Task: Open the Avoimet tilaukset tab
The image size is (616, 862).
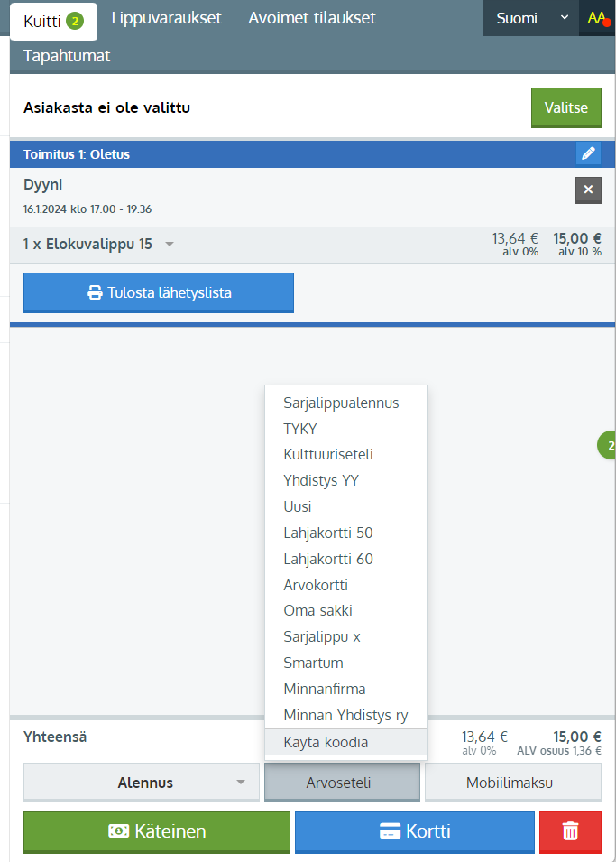Action: click(312, 18)
